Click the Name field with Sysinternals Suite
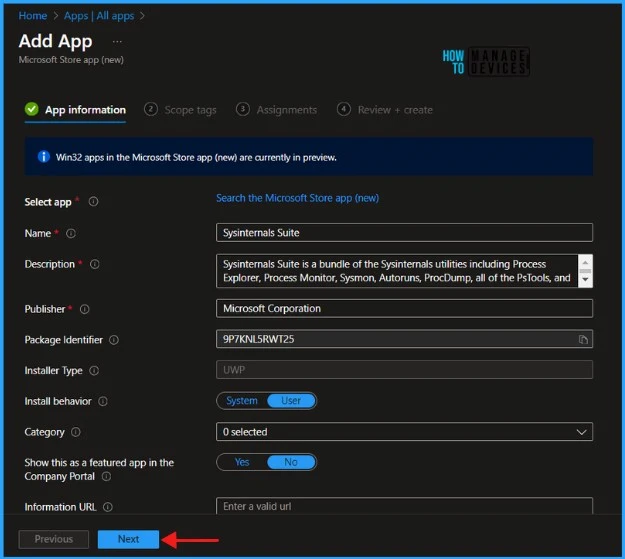625x559 pixels. click(x=404, y=232)
